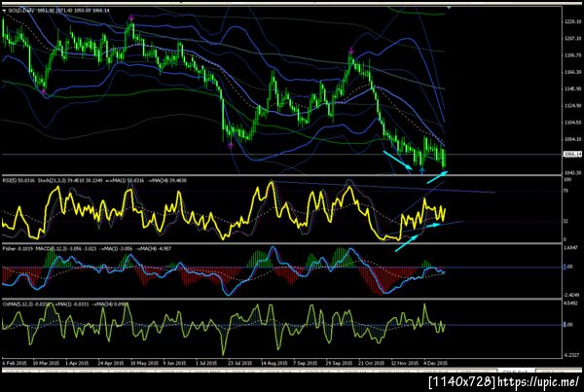Click the 14 Aug 2015 date label
The height and width of the screenshot is (392, 584).
[274, 363]
